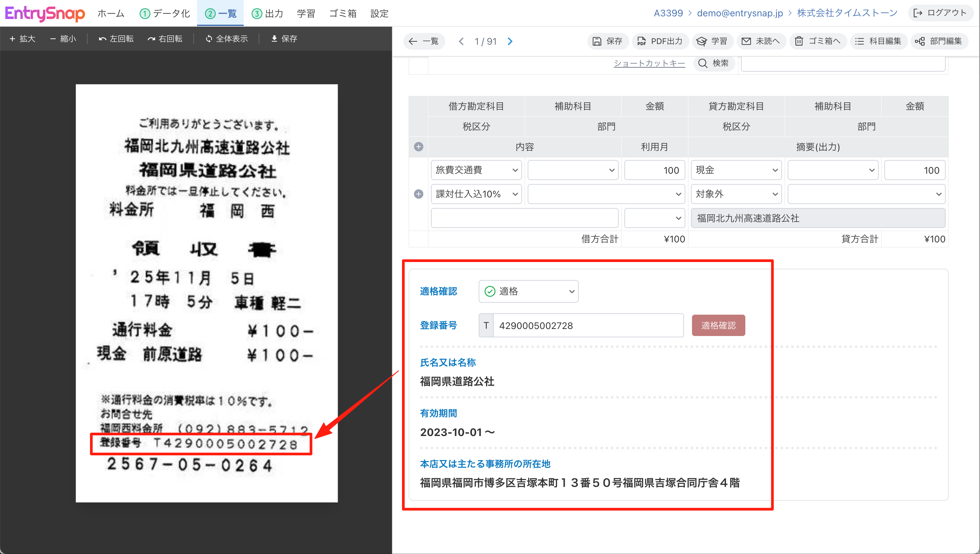Click account ID A3399 link
This screenshot has width=980, height=554.
[x=668, y=13]
